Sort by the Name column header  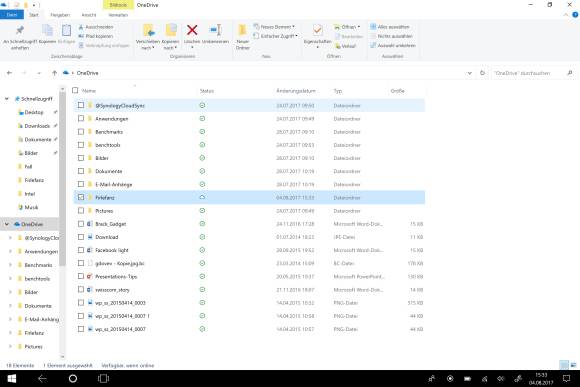click(89, 91)
